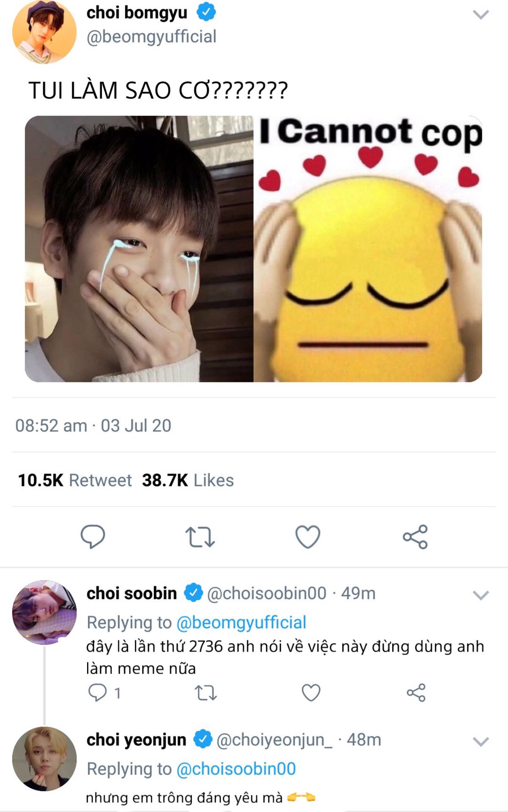
Task: Reply to the main tweet
Action: [x=93, y=536]
